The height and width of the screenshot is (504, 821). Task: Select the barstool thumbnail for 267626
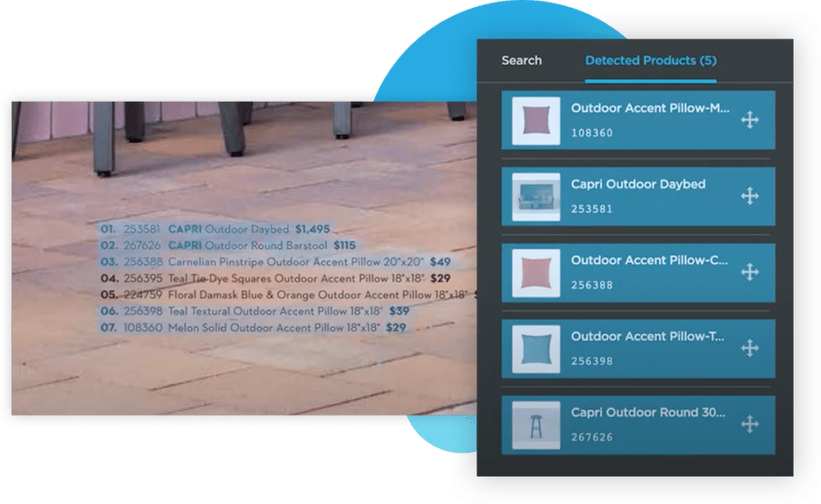pyautogui.click(x=536, y=425)
